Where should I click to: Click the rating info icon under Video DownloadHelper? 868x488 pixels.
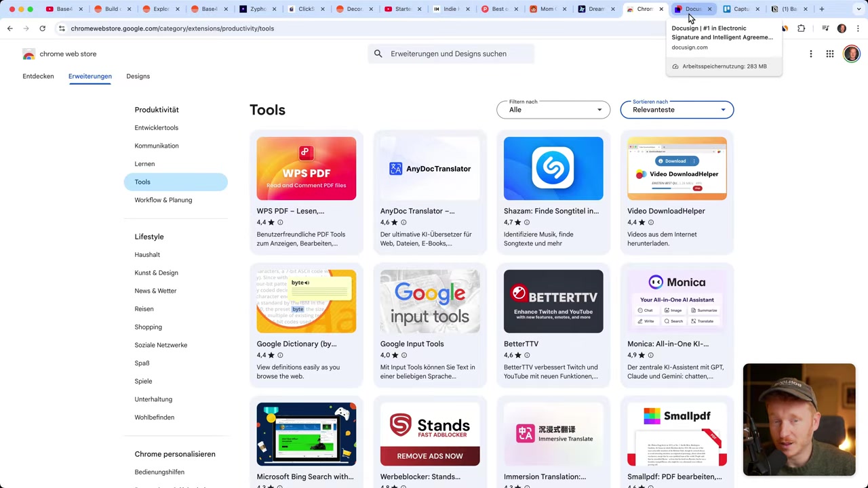click(x=651, y=222)
